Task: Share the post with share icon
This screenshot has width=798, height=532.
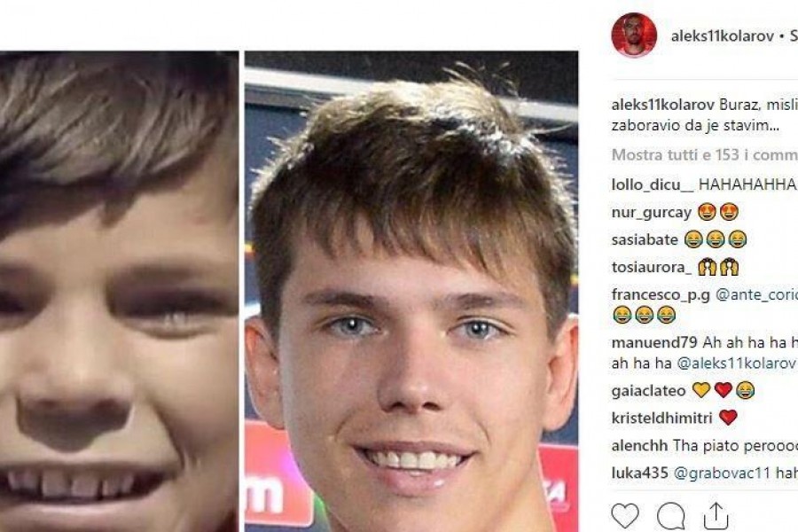Action: click(x=716, y=516)
